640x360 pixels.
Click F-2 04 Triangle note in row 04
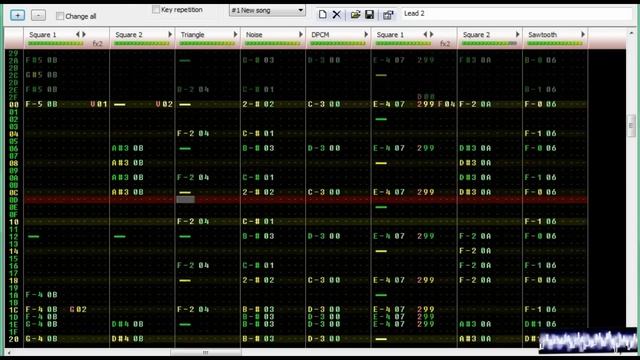(x=193, y=133)
